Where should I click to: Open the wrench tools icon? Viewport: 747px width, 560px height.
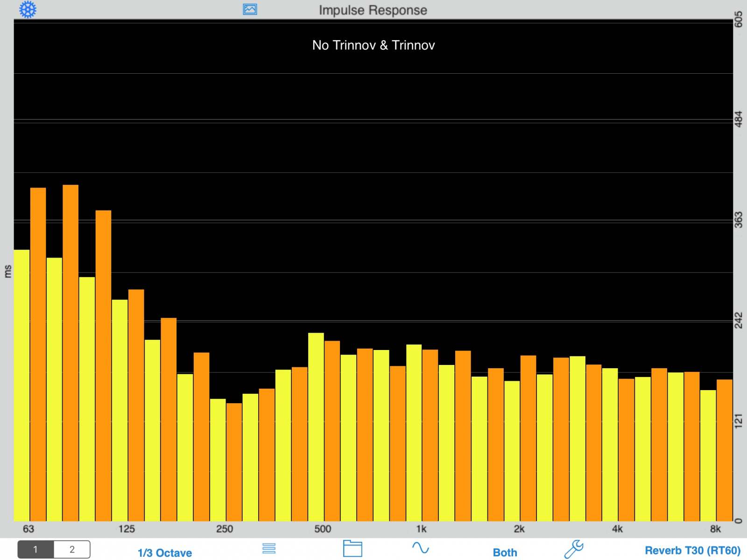tap(574, 549)
